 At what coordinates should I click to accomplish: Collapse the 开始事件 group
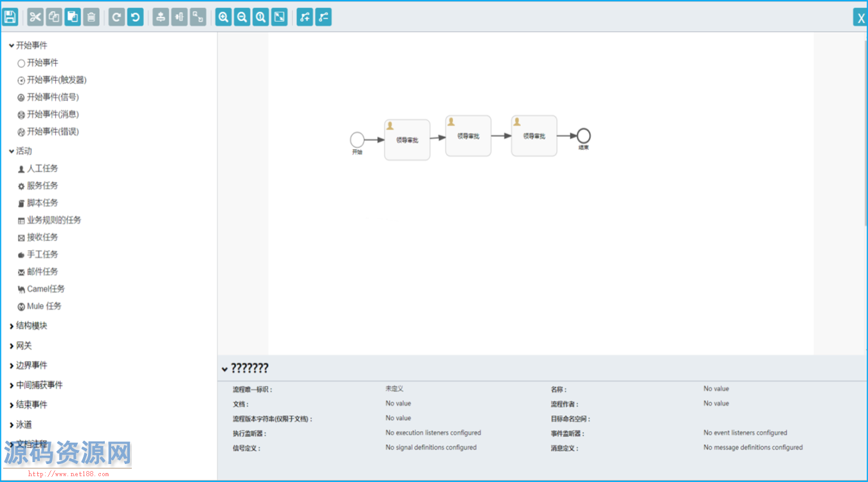(x=28, y=46)
